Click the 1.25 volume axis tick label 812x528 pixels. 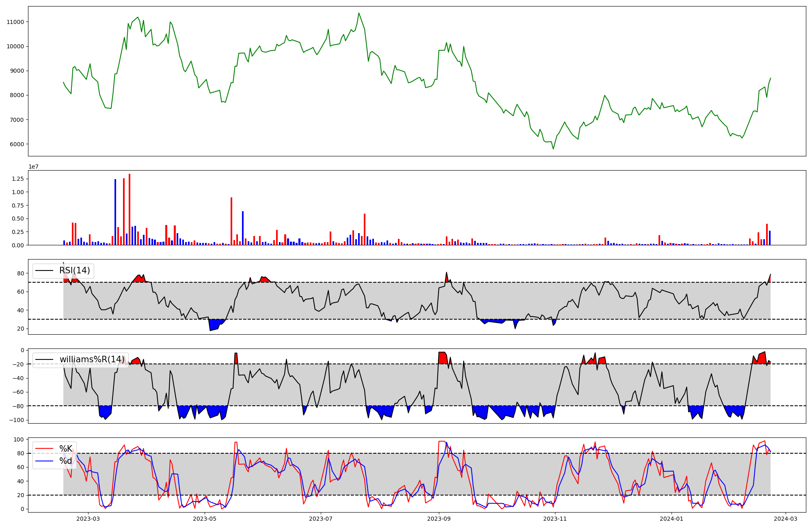click(18, 179)
